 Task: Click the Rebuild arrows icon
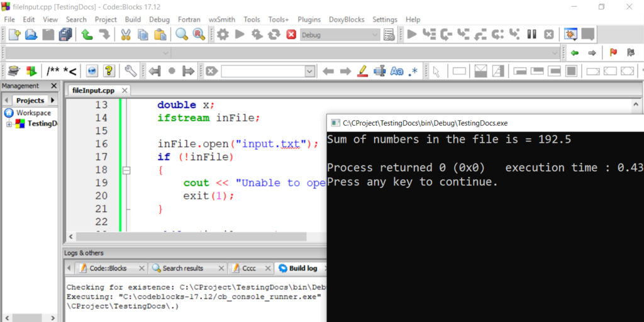coord(274,35)
